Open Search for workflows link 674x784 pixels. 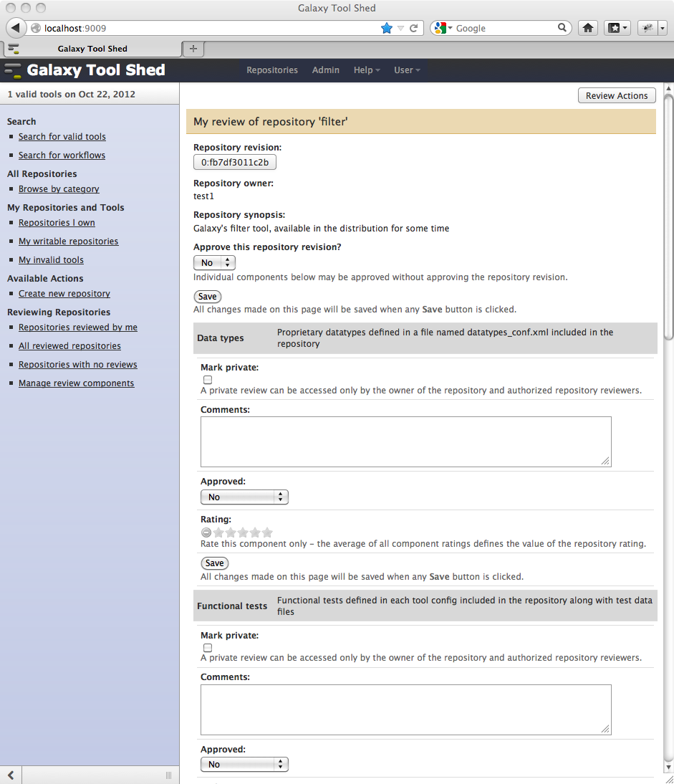point(62,155)
